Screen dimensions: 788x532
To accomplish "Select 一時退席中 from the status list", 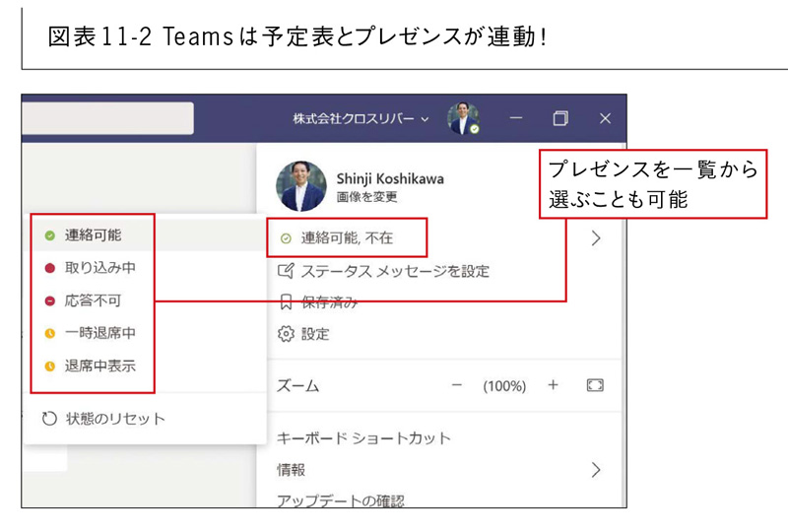I will (145, 333).
